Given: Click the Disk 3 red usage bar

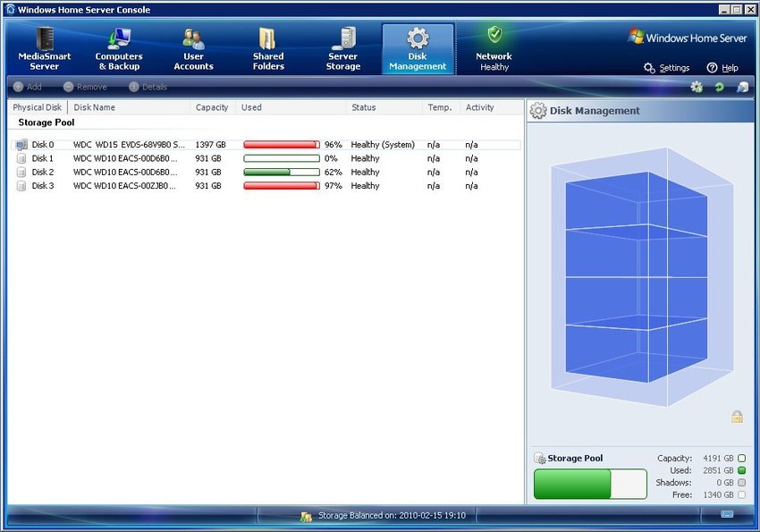Looking at the screenshot, I should coord(282,186).
